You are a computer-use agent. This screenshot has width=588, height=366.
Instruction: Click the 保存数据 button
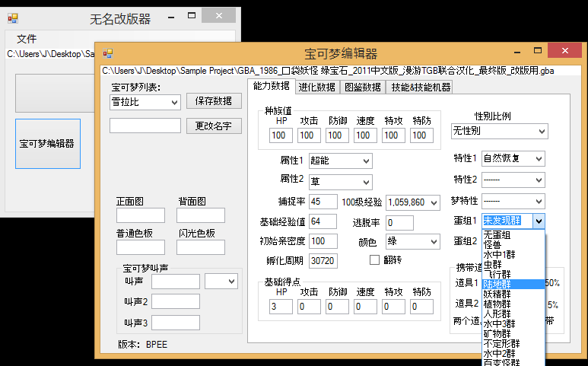pos(214,101)
